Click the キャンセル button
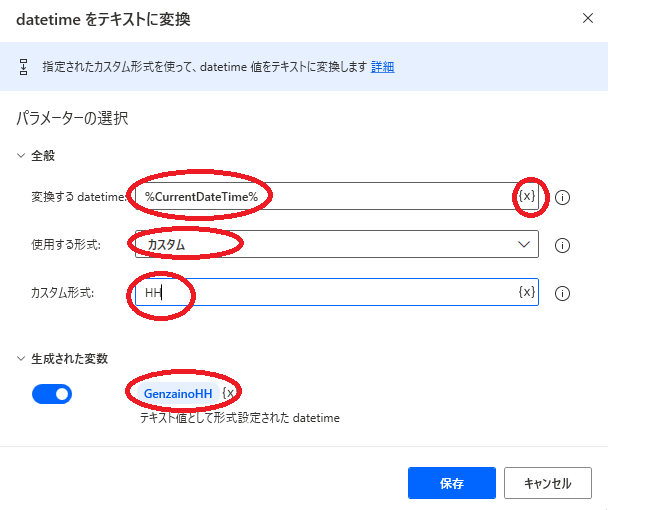The image size is (656, 510). [x=547, y=483]
